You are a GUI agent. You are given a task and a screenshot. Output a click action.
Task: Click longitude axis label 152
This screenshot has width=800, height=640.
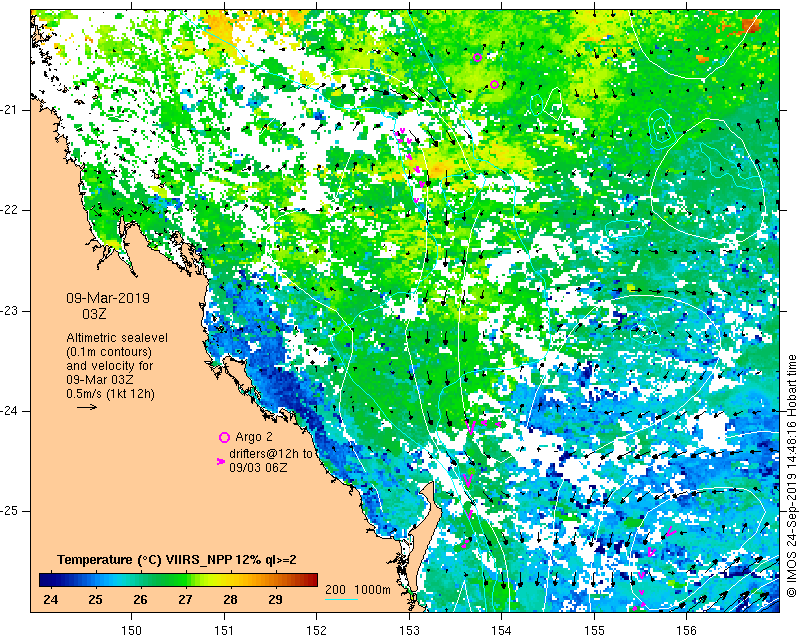point(316,630)
